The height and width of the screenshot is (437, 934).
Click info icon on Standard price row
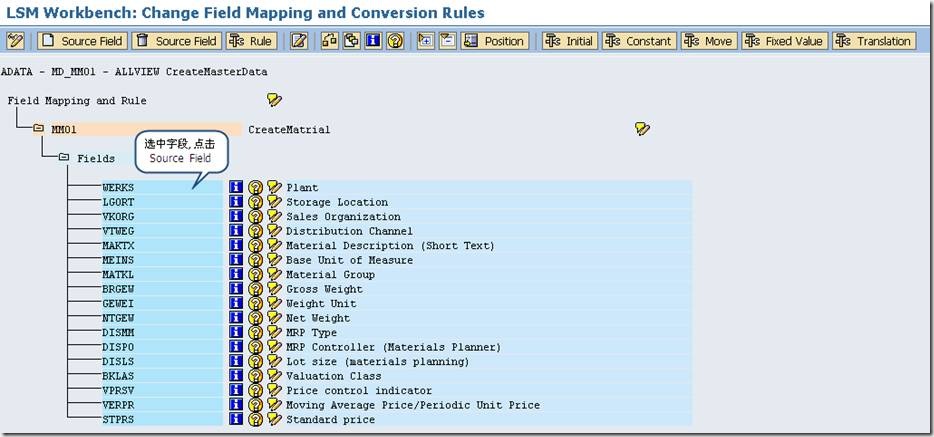tap(236, 420)
